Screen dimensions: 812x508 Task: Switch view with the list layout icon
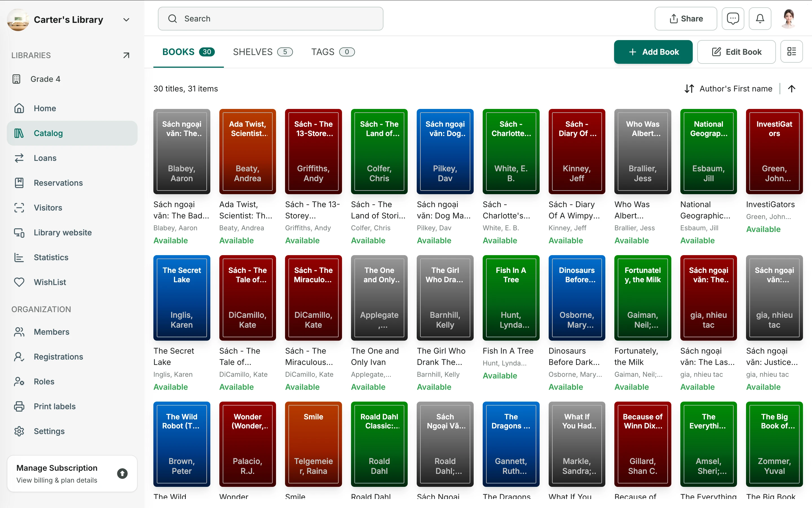(x=791, y=52)
